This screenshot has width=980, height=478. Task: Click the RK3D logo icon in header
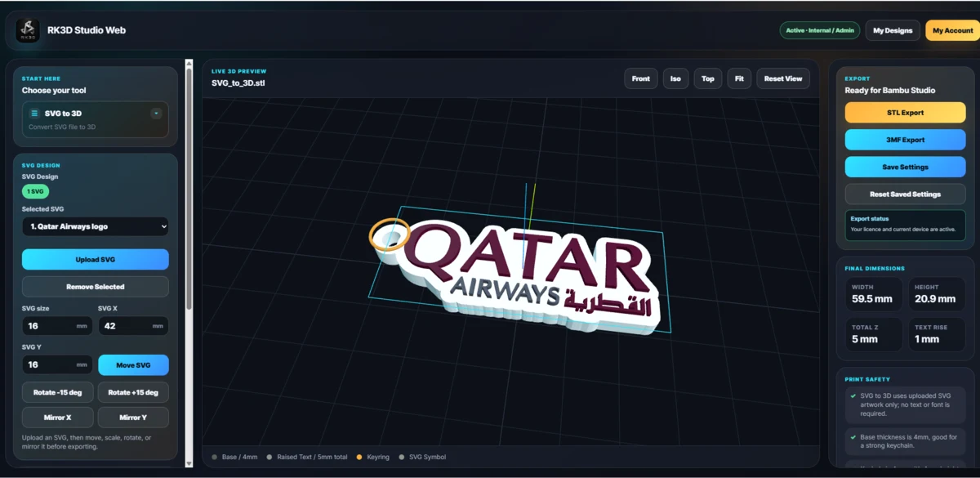pos(28,31)
